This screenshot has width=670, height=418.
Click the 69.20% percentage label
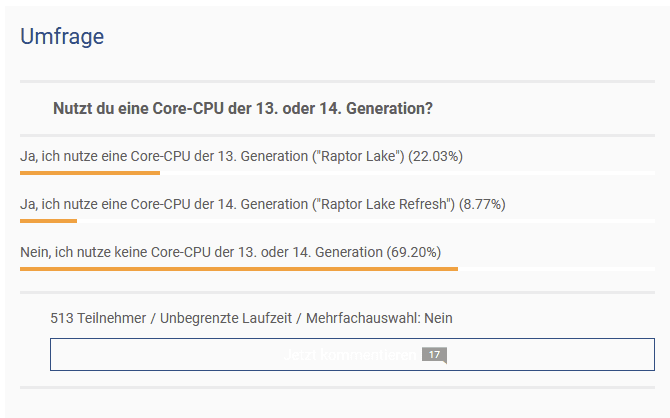414,252
